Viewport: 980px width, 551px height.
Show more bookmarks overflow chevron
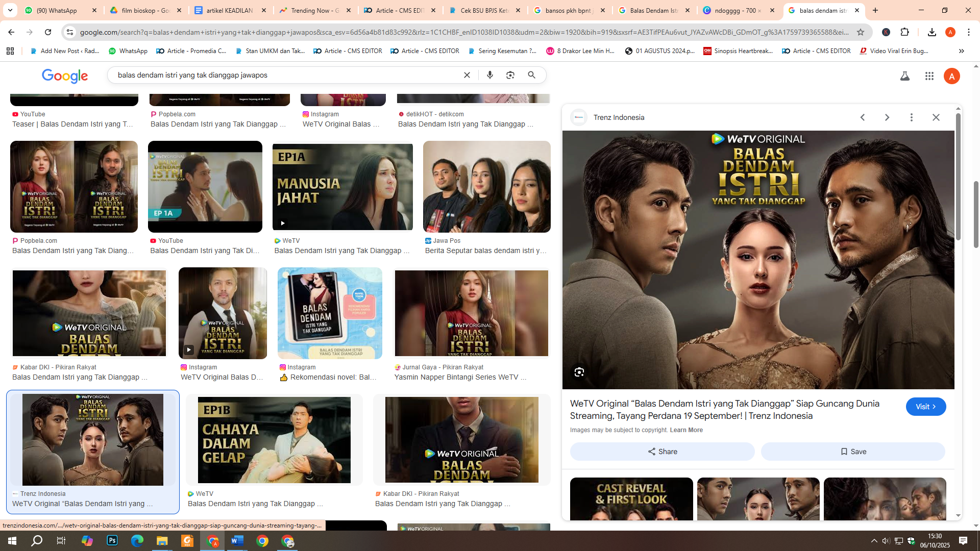[x=961, y=51]
